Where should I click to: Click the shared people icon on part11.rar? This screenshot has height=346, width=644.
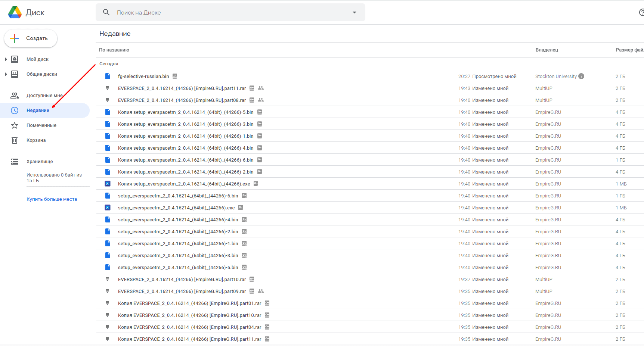click(261, 88)
